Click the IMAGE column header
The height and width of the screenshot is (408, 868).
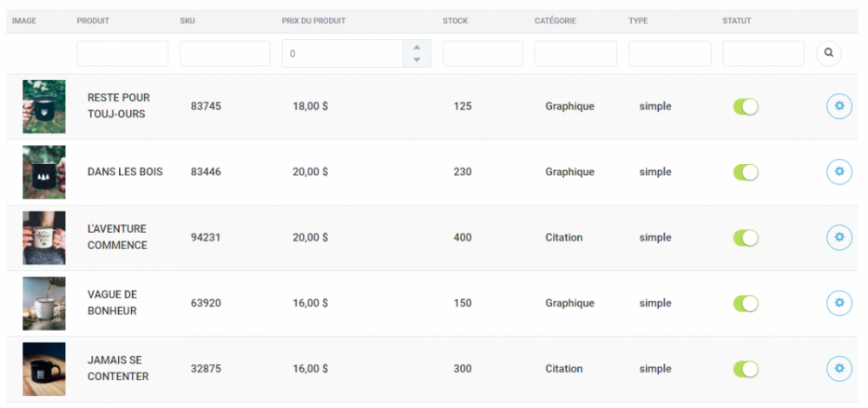(23, 21)
